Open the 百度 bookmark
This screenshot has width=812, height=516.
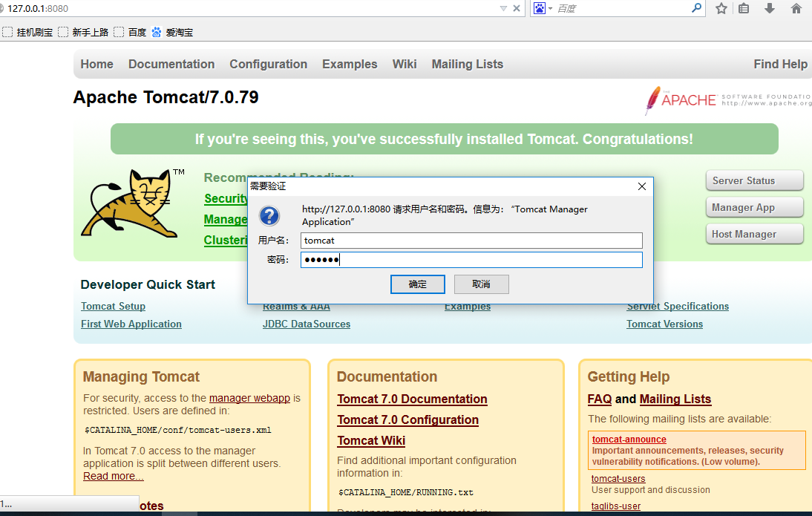click(x=130, y=32)
